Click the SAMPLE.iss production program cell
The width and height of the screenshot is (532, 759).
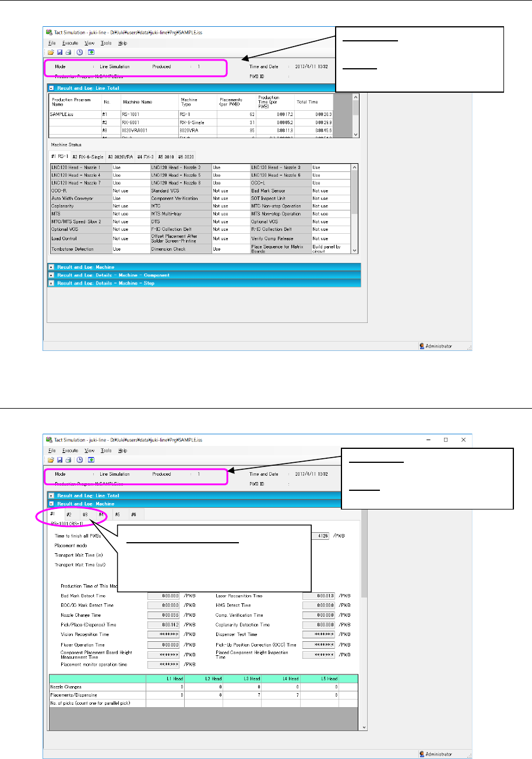click(75, 115)
